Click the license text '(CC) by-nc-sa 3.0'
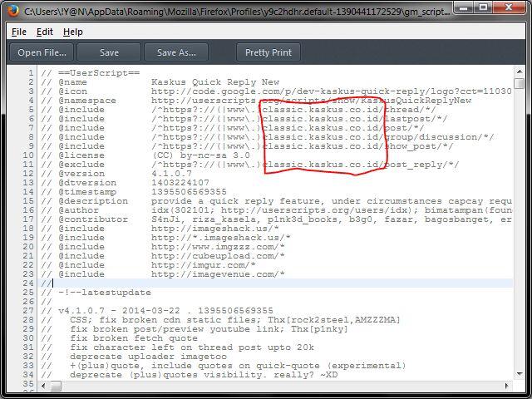This screenshot has height=399, width=532. click(x=201, y=155)
